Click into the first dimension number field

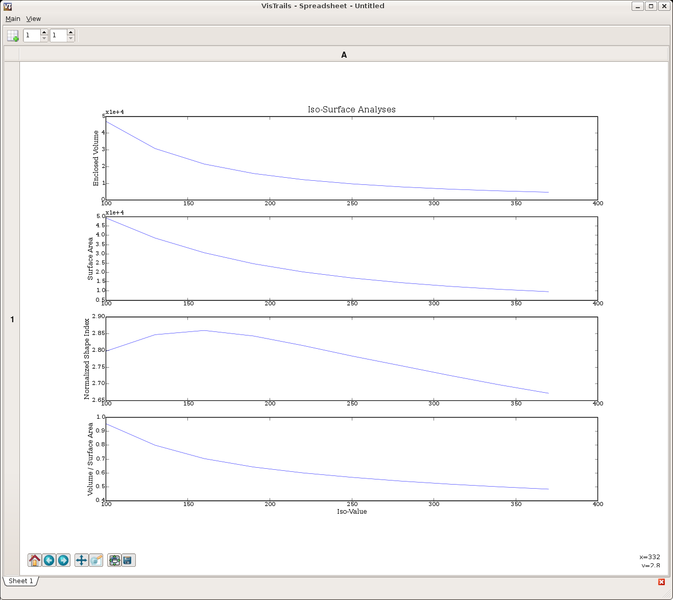(x=32, y=36)
